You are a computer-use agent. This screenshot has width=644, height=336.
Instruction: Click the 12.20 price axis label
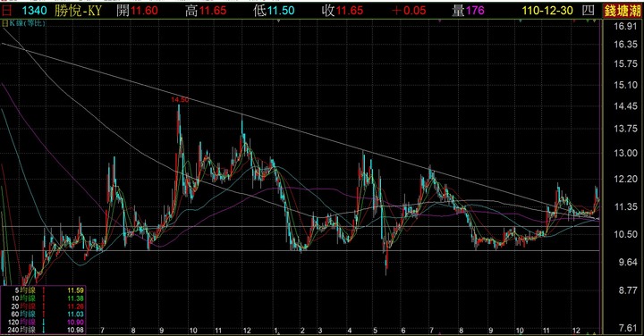tap(625, 179)
